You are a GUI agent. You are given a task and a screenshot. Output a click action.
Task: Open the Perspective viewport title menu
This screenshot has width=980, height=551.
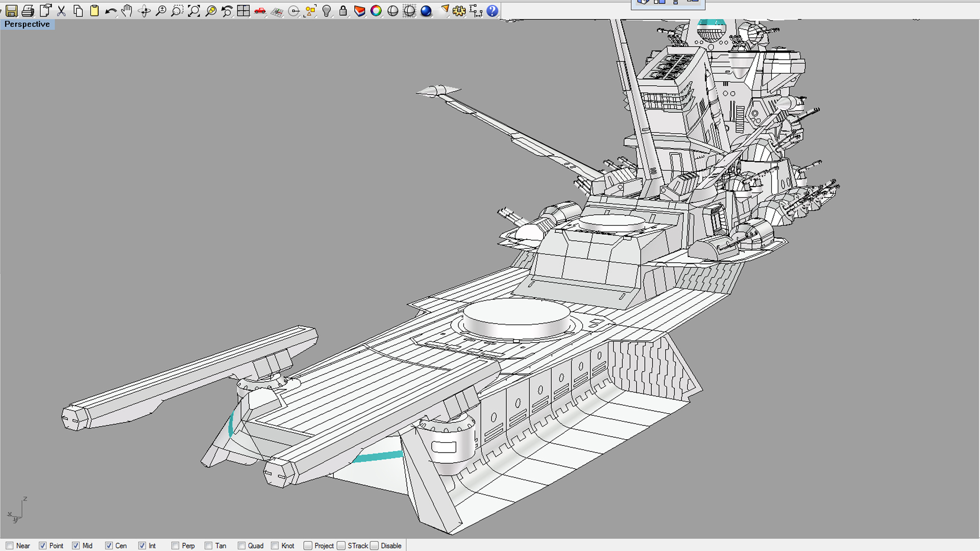(x=28, y=24)
